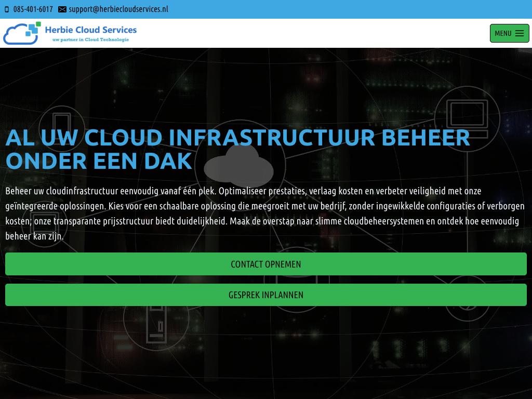This screenshot has width=532, height=399.
Task: Click the envelope mail icon
Action: [62, 9]
